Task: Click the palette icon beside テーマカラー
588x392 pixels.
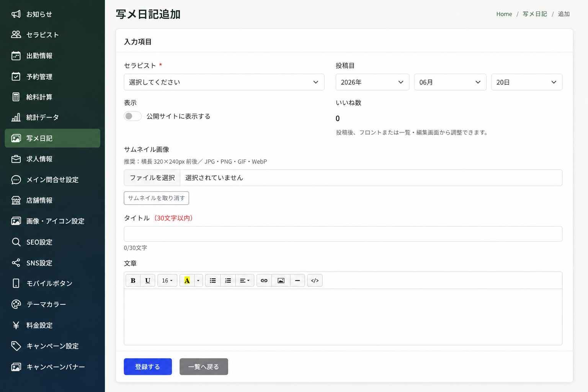Action: [16, 304]
